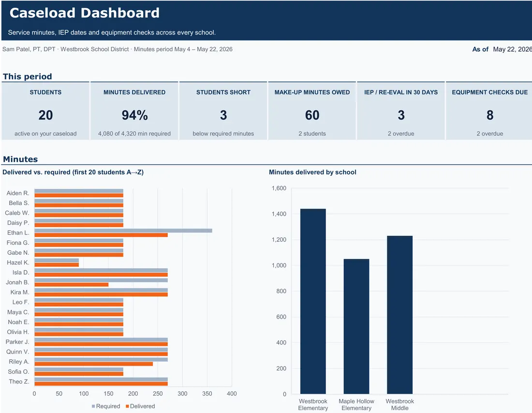
Task: Click Ethan L.'s gray required bar
Action: click(123, 231)
